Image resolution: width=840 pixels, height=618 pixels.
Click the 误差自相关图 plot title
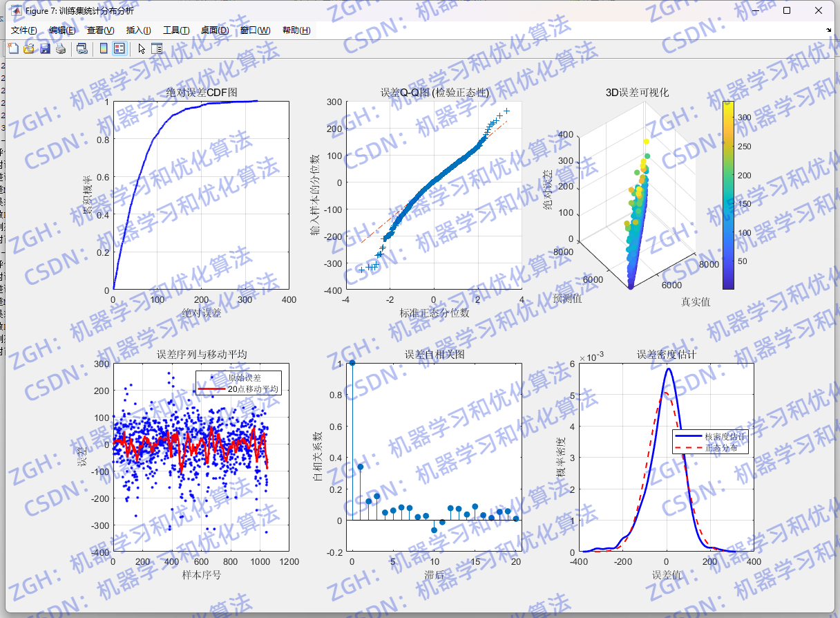pos(435,355)
